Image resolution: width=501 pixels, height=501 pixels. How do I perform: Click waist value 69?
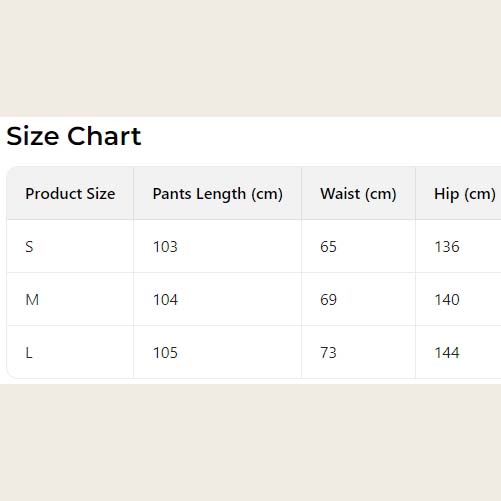pos(328,300)
